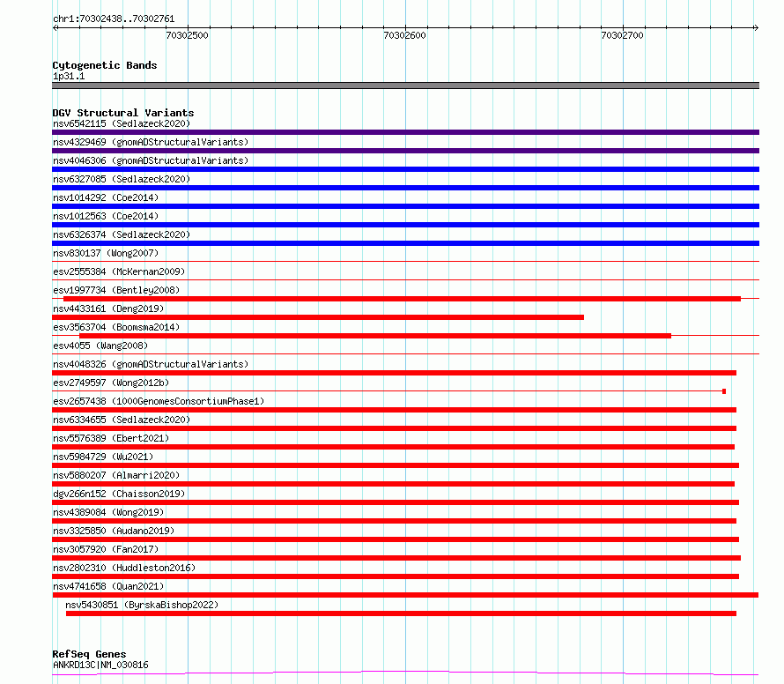
Task: Click esv1997734 (Bentley2008) label
Action: coord(116,290)
